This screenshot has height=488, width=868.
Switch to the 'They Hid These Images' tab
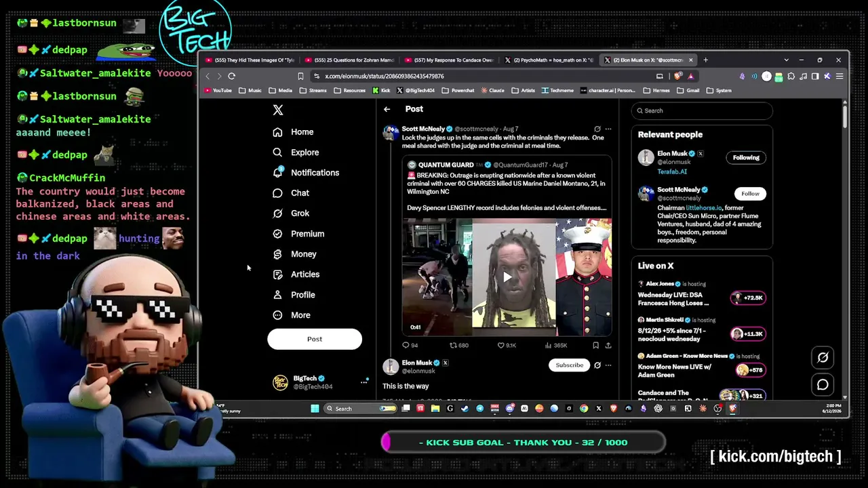tap(250, 60)
